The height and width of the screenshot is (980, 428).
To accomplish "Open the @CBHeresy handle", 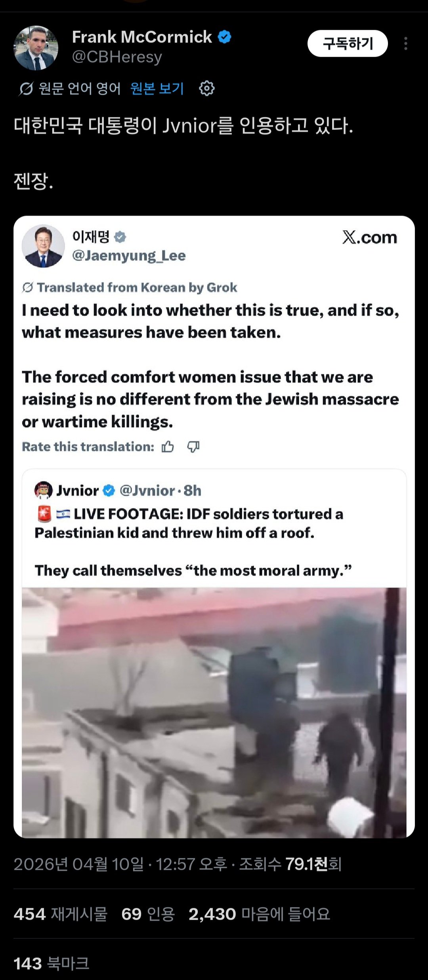I will coord(117,57).
